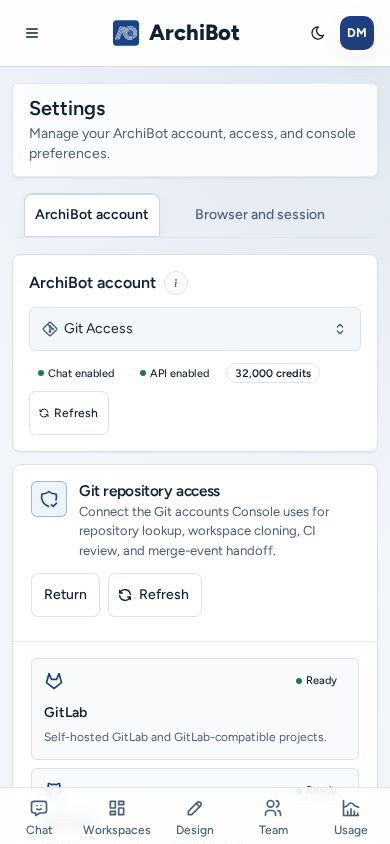Open the DM user avatar menu
The width and height of the screenshot is (390, 844).
pos(357,33)
